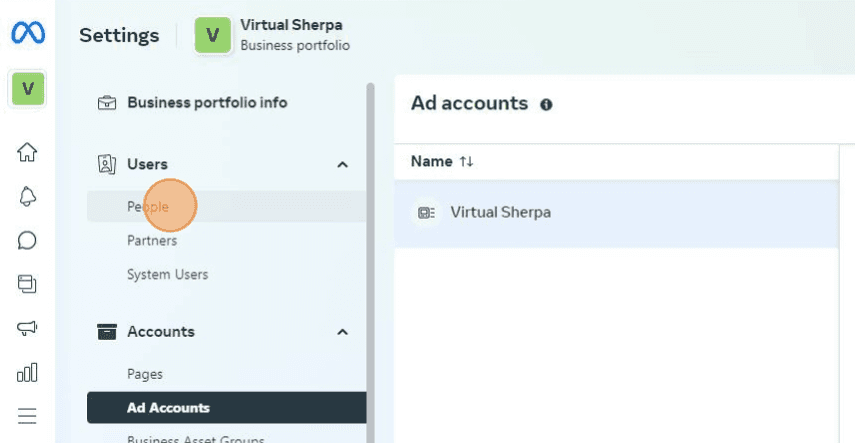Click the Ad accounts info icon
The width and height of the screenshot is (855, 443).
546,105
